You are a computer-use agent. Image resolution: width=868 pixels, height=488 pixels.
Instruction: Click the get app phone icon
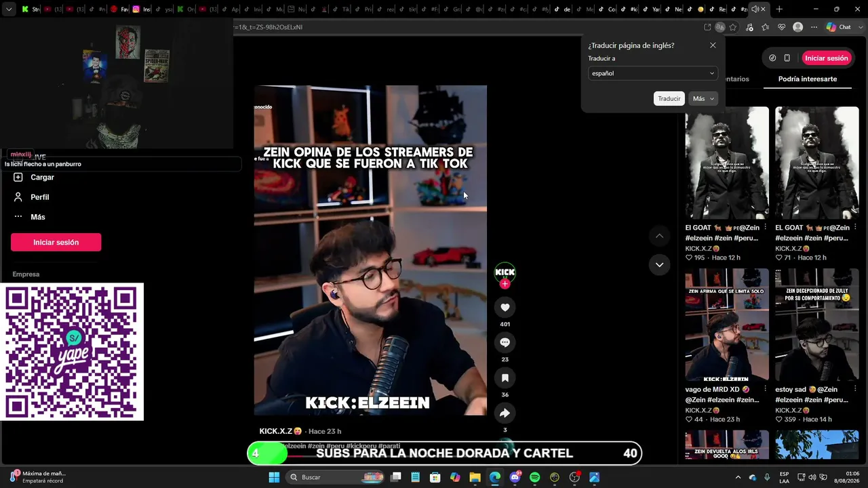point(787,58)
